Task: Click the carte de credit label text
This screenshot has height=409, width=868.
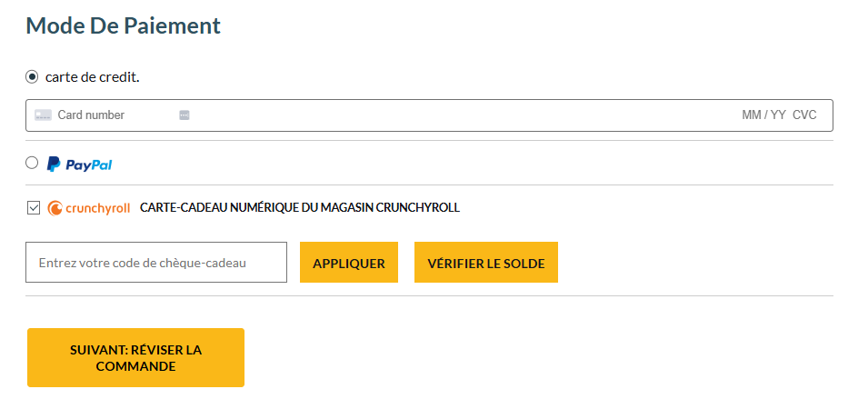Action: coord(93,77)
